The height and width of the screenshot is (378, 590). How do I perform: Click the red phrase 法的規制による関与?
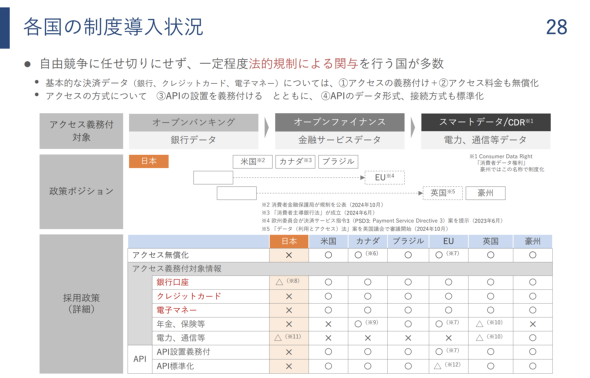point(303,64)
